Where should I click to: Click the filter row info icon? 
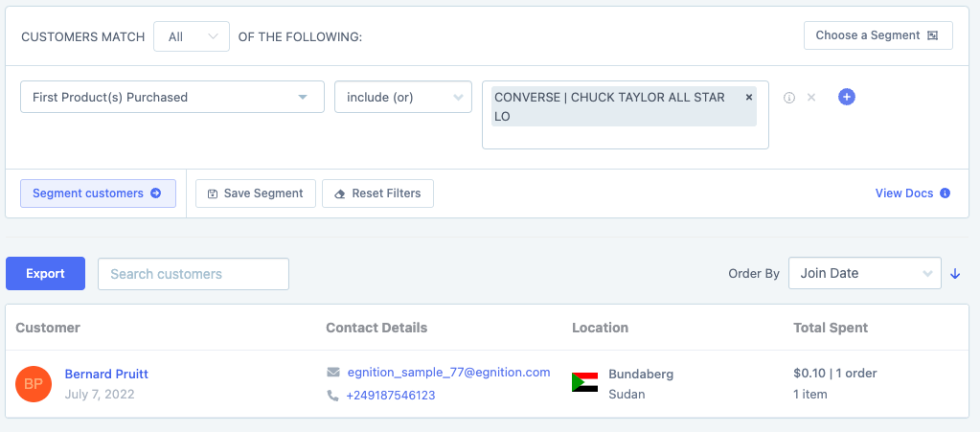(789, 98)
